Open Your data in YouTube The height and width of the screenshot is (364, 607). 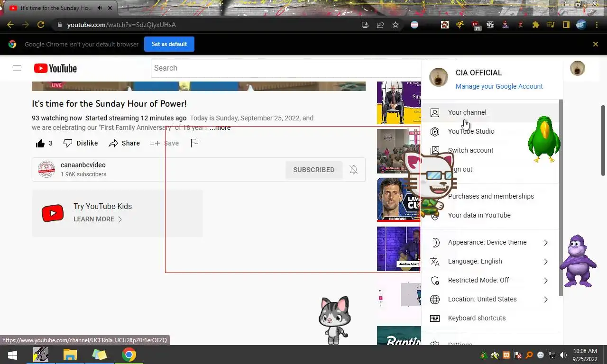point(490,215)
